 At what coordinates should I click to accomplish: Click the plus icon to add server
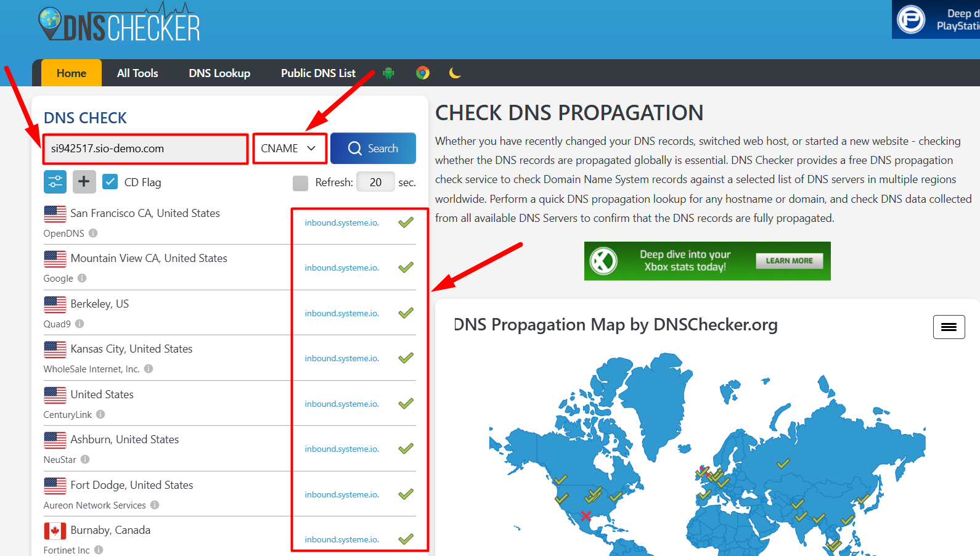tap(84, 182)
